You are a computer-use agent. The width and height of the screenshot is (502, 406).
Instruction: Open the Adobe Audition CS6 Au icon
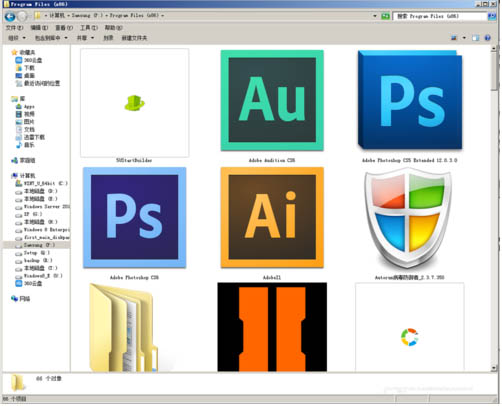pyautogui.click(x=272, y=100)
